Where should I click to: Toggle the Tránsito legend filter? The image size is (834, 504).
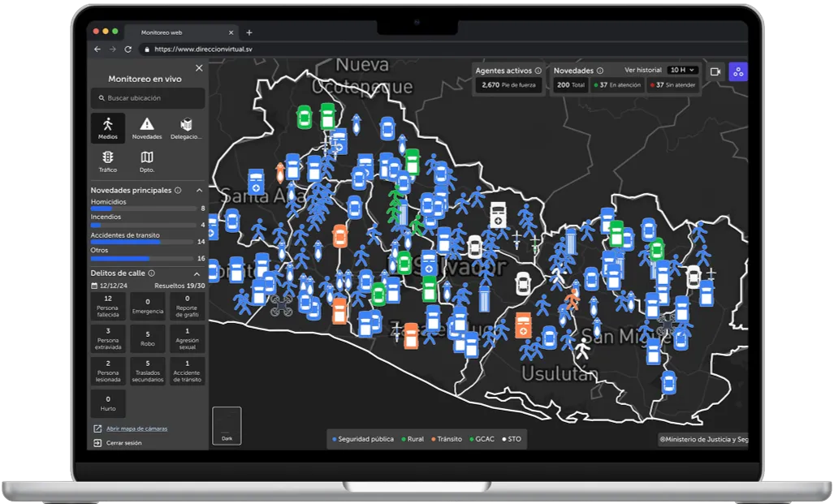pos(447,439)
